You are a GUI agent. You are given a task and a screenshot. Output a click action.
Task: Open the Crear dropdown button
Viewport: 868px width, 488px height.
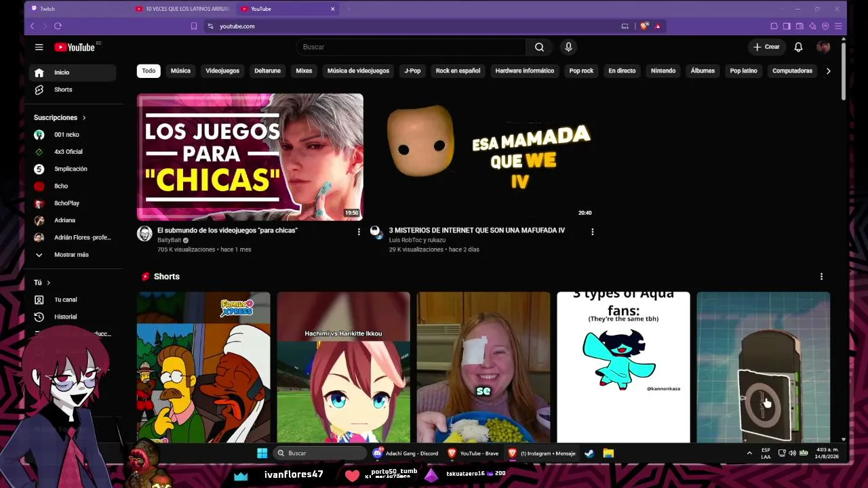coord(767,47)
